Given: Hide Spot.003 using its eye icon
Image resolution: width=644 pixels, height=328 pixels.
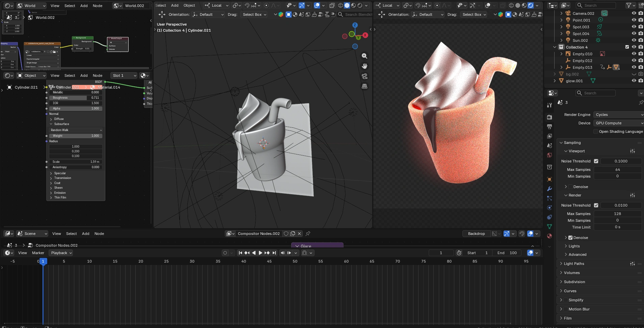Looking at the screenshot, I should (634, 27).
